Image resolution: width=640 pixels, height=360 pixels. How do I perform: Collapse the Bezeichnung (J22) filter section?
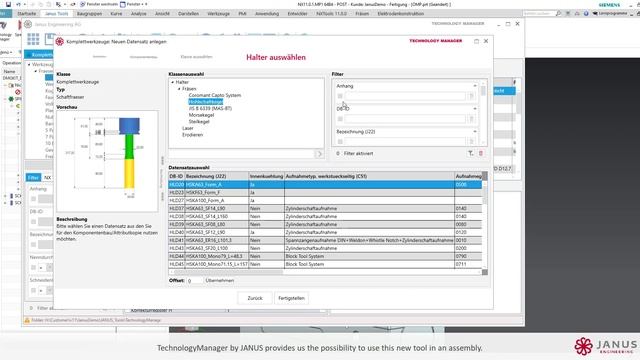coord(475,132)
